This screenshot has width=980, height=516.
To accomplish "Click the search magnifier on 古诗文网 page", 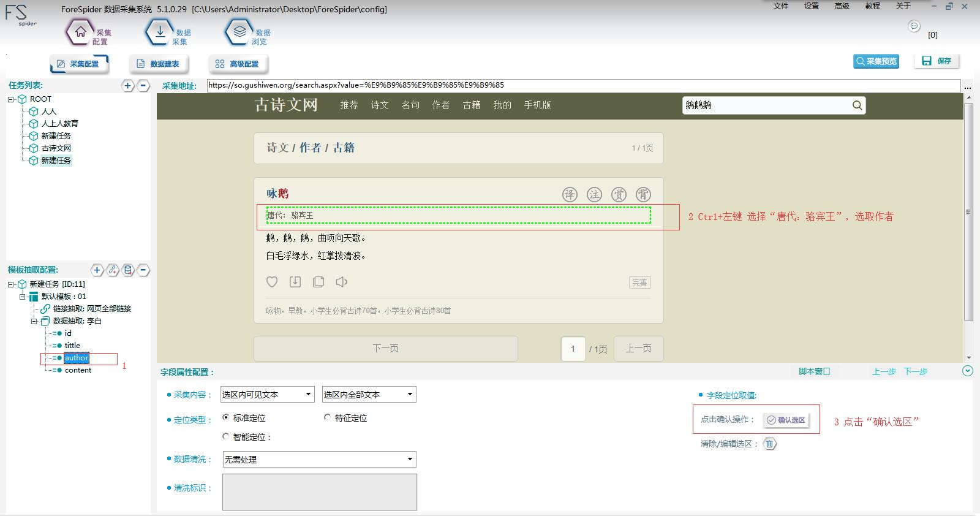I will pyautogui.click(x=857, y=105).
